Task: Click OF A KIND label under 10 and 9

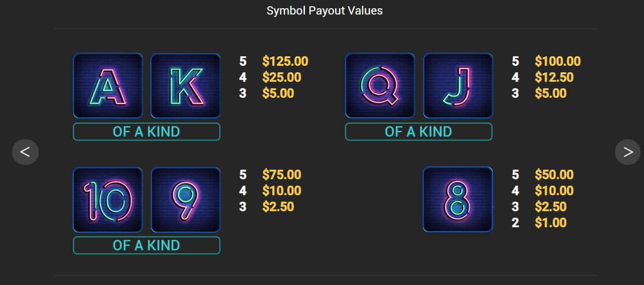Action: point(146,245)
